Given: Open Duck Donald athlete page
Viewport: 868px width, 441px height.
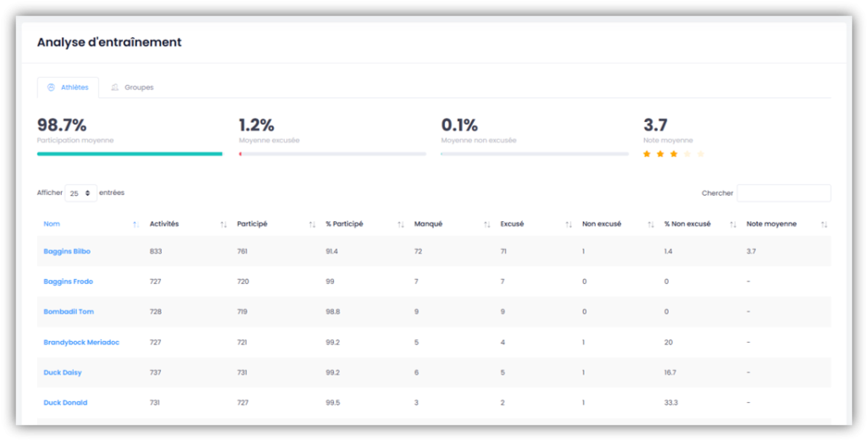Looking at the screenshot, I should (x=65, y=403).
